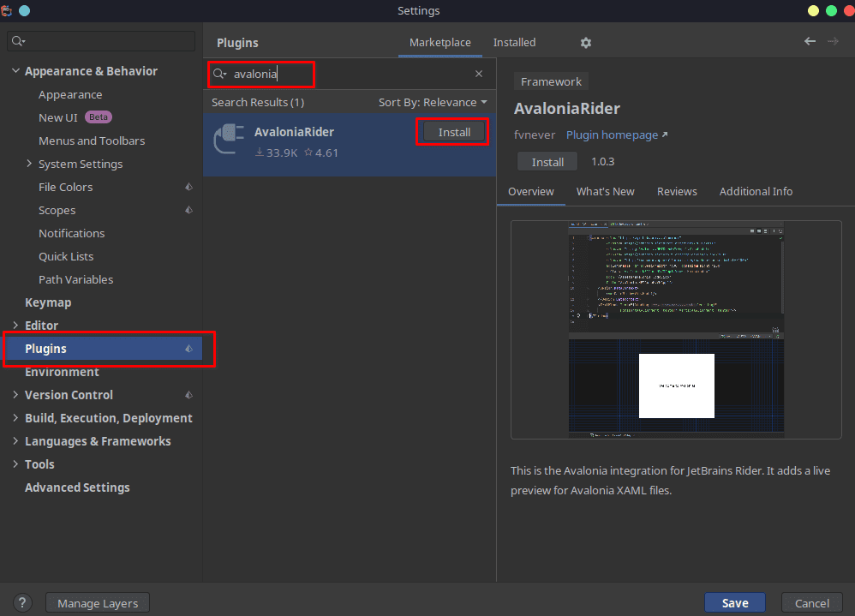Expand the Editor section
The image size is (855, 616).
coord(15,325)
